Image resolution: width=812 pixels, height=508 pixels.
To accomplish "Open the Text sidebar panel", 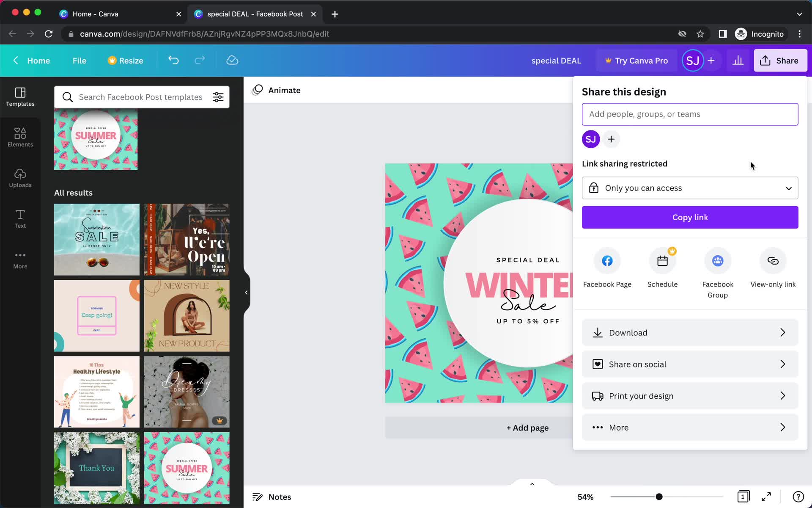I will point(20,219).
